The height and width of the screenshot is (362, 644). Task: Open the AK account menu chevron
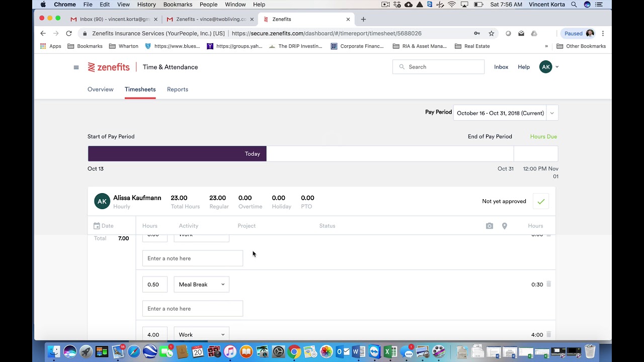pyautogui.click(x=557, y=67)
